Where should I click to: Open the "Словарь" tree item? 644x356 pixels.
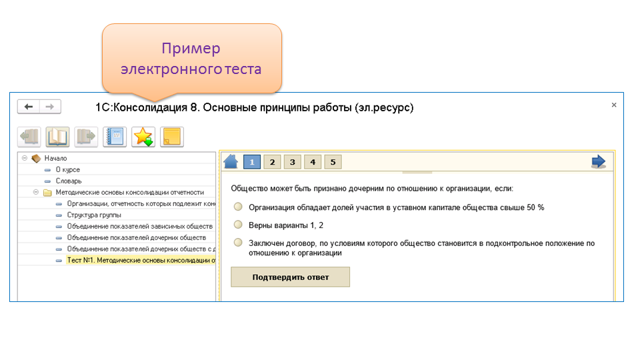click(x=69, y=181)
